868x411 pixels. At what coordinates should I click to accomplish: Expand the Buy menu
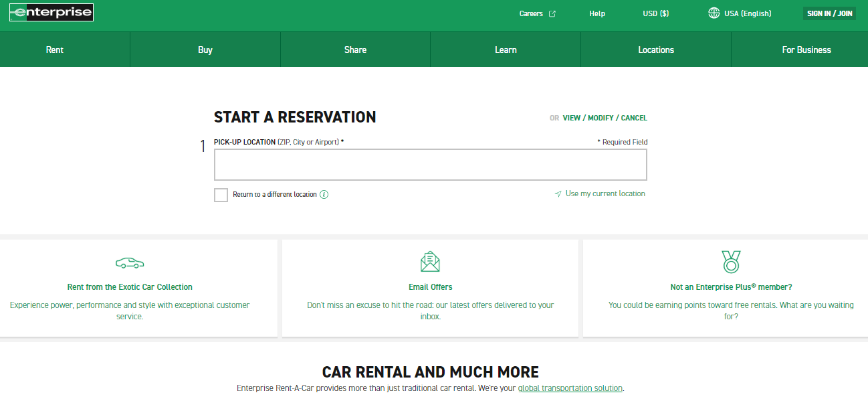click(x=205, y=50)
